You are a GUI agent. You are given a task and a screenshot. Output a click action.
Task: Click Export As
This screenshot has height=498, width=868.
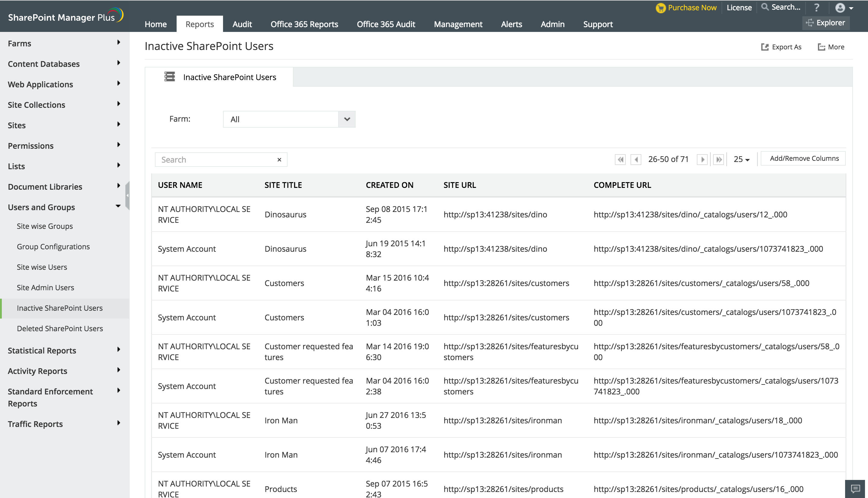click(782, 47)
